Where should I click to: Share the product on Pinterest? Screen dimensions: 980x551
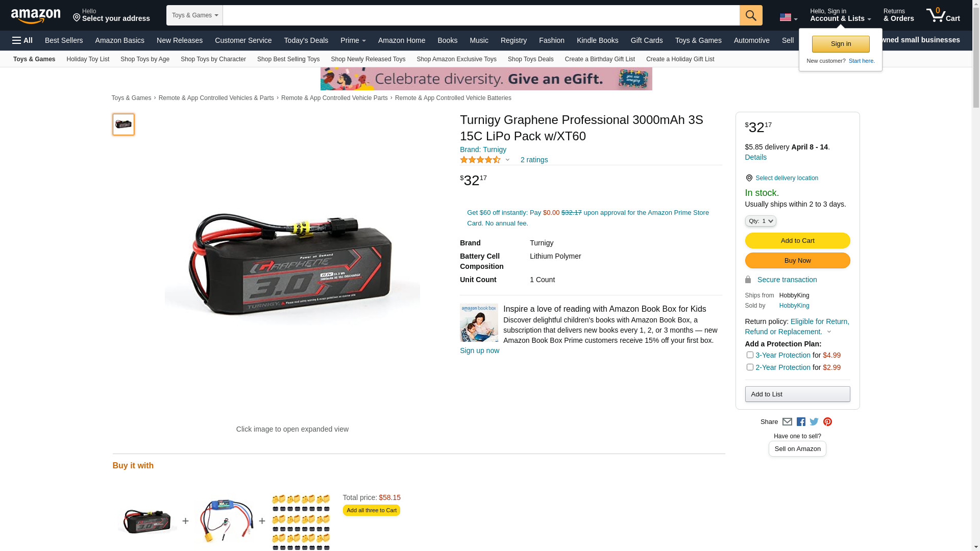827,422
